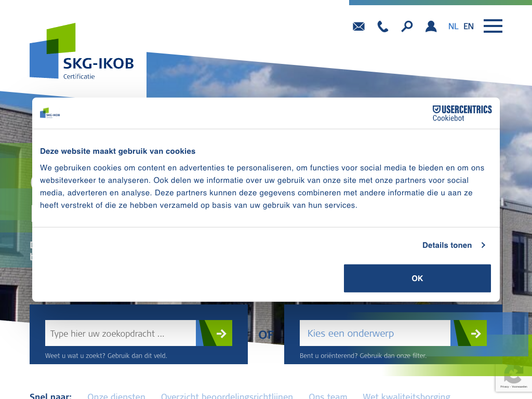The height and width of the screenshot is (399, 532).
Task: Click the Usercentrics Cookiebot logo
Action: (x=462, y=113)
